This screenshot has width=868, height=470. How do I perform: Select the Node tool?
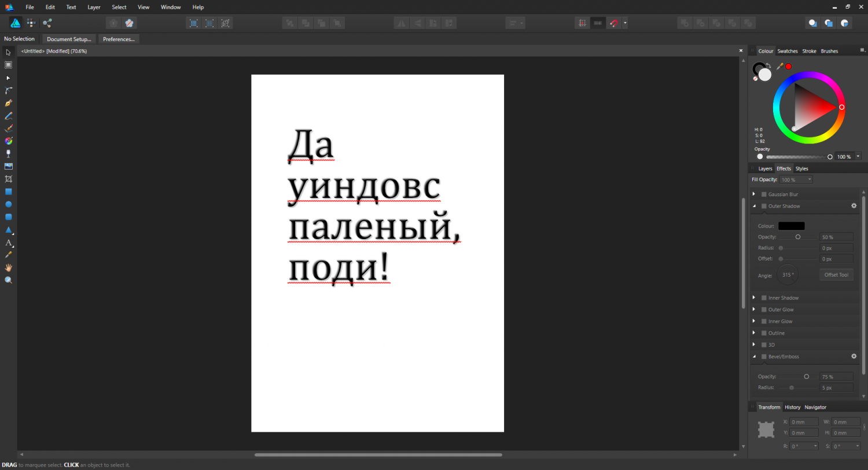(8, 78)
